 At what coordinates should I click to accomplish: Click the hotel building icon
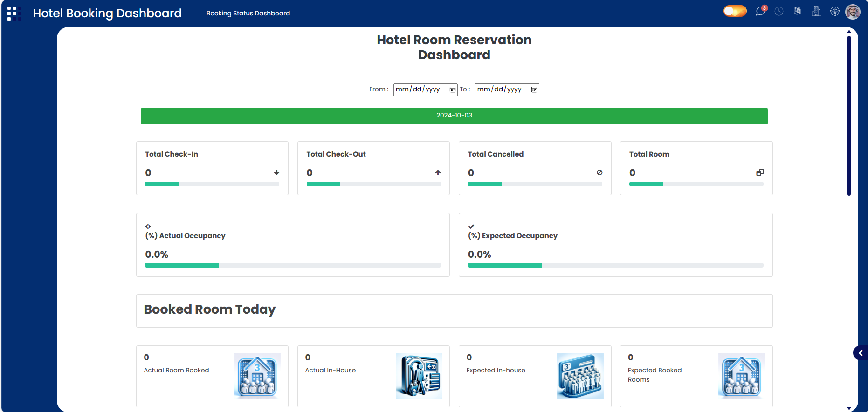point(816,11)
